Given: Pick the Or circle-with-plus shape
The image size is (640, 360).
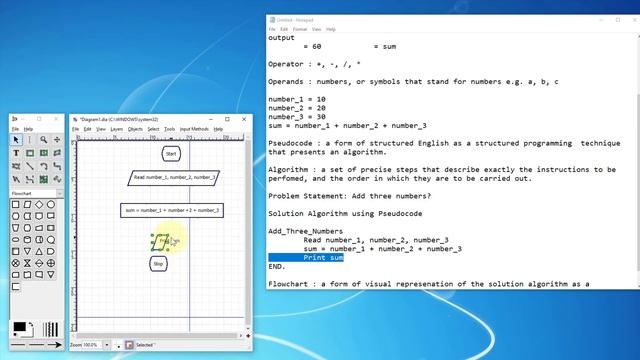Looking at the screenshot, I should click(51, 263).
